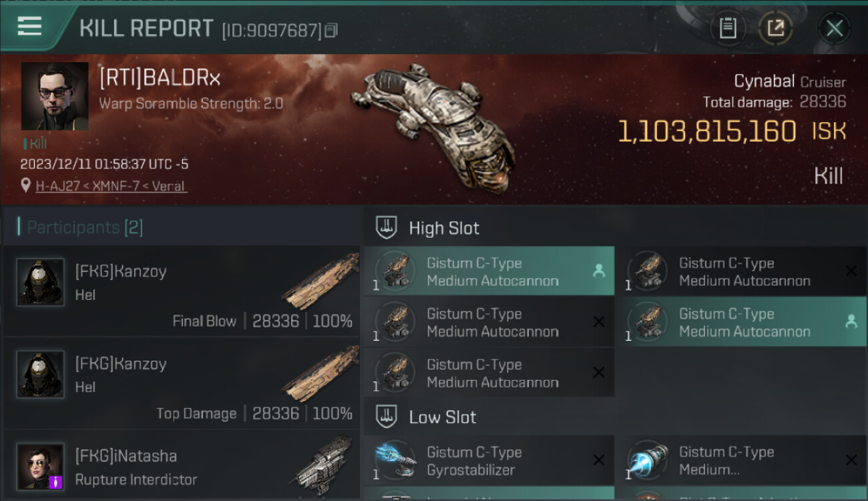Select the first highlighted Medium Autocannon
868x501 pixels.
coord(489,271)
